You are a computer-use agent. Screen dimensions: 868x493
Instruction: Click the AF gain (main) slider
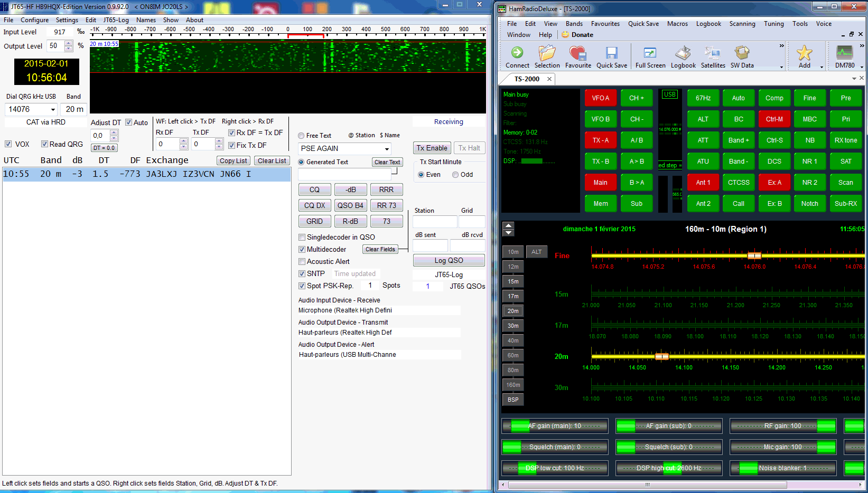[x=555, y=426]
